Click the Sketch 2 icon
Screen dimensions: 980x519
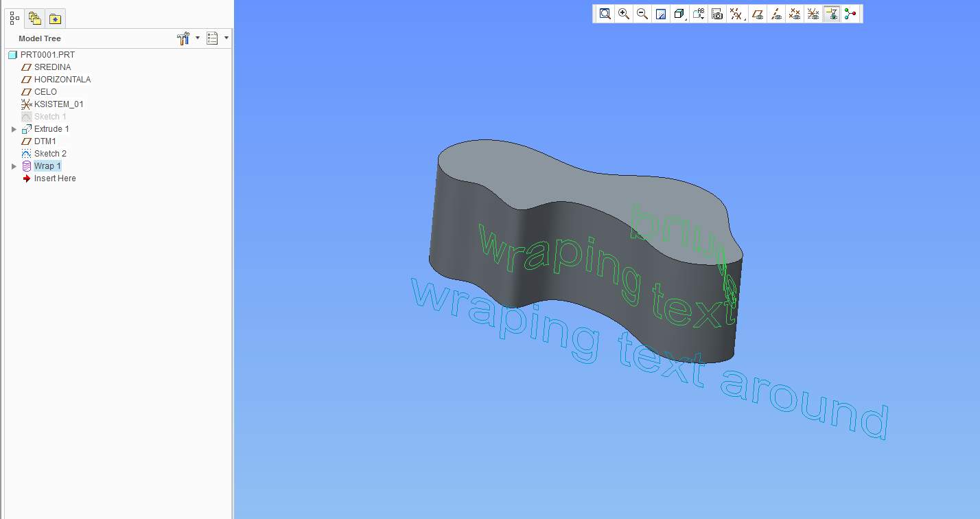coord(26,154)
